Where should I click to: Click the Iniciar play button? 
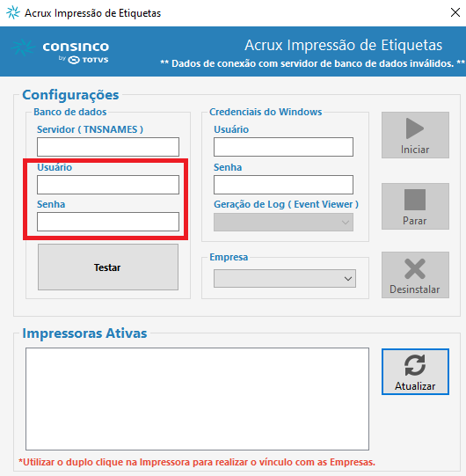click(x=415, y=135)
